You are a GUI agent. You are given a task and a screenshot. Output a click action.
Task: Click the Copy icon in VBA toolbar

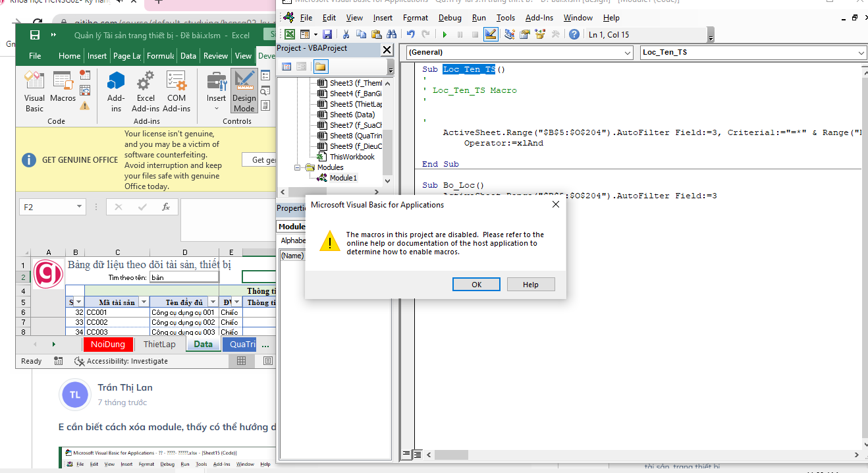coord(361,34)
